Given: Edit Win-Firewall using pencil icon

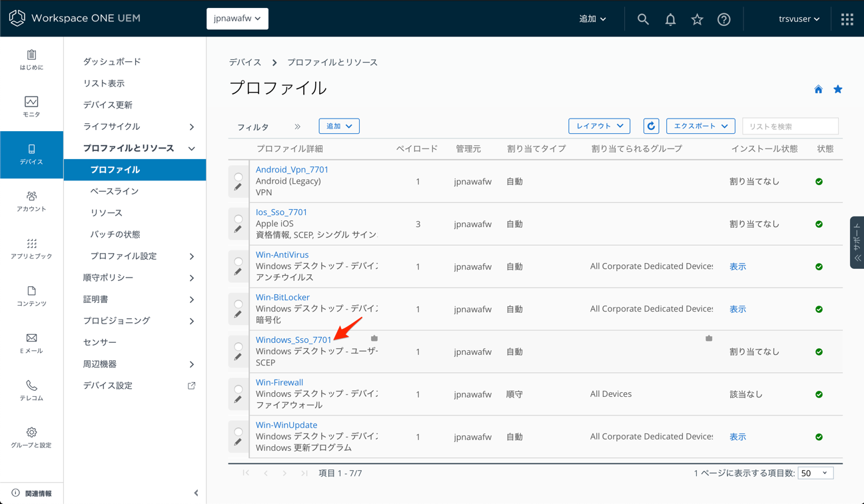Looking at the screenshot, I should 238,401.
